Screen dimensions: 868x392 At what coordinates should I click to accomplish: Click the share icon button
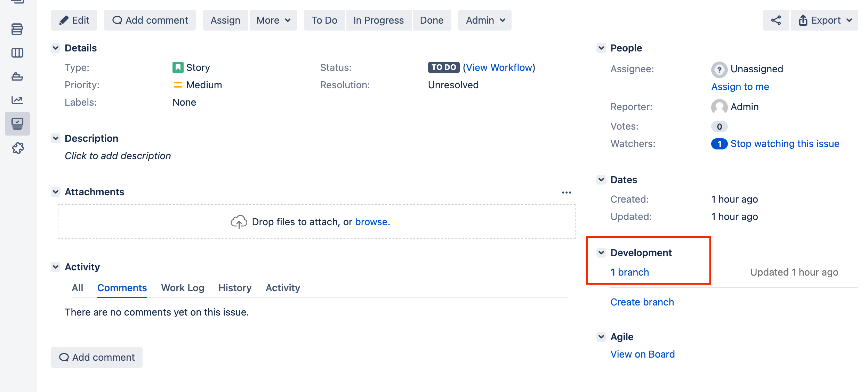[x=775, y=20]
